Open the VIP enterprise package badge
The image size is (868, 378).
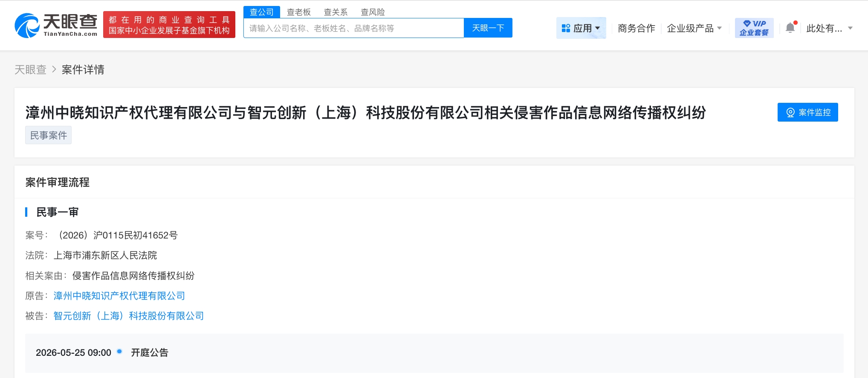(x=754, y=28)
